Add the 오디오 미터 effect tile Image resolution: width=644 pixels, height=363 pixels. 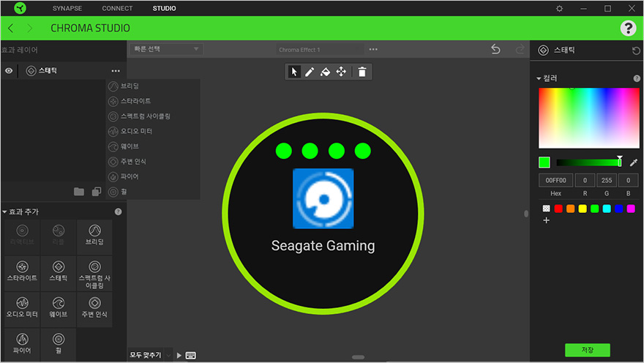click(x=22, y=309)
